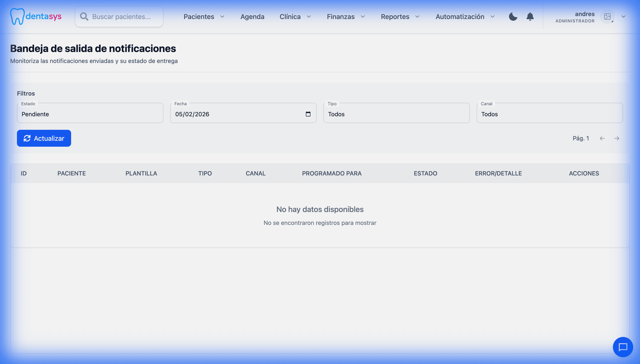Go to the previous page arrow

pyautogui.click(x=602, y=138)
